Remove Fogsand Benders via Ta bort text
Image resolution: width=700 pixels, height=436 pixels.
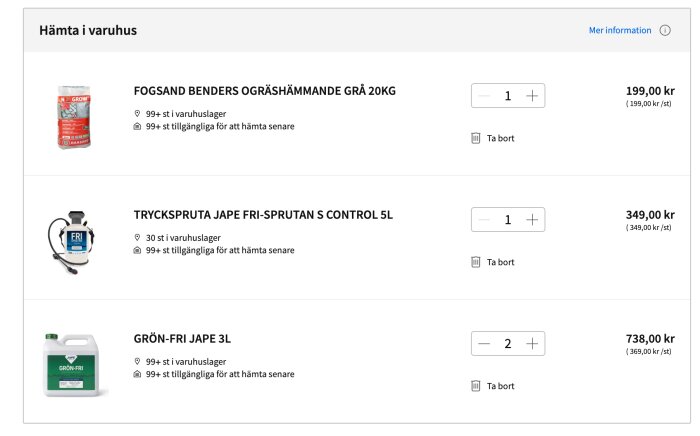[x=500, y=138]
